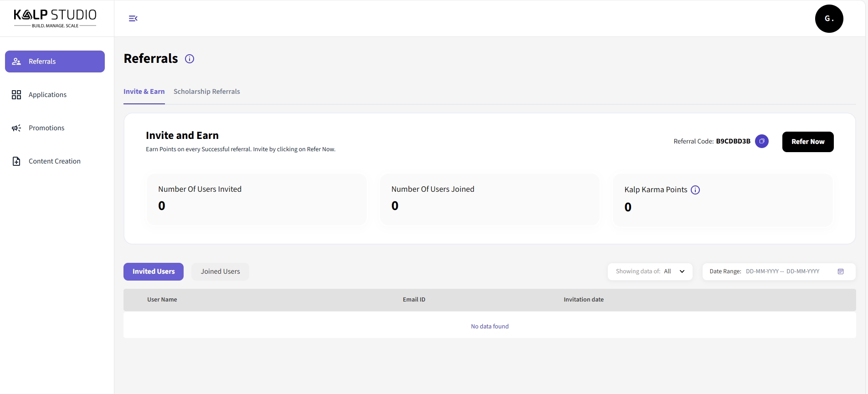Select the Invited Users toggle
The height and width of the screenshot is (394, 868).
coord(154,271)
